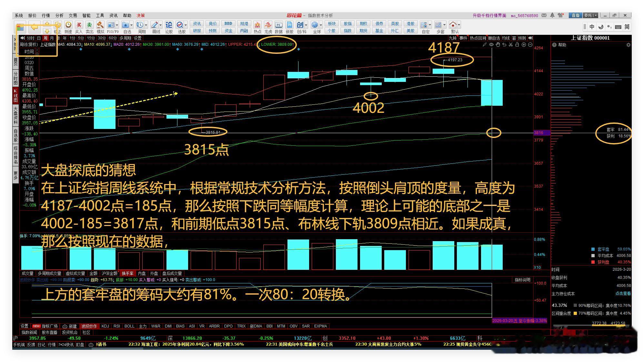The image size is (644, 362).
Task: Expand the 画线 drawing tool dropdown arrow
Action: (x=160, y=25)
